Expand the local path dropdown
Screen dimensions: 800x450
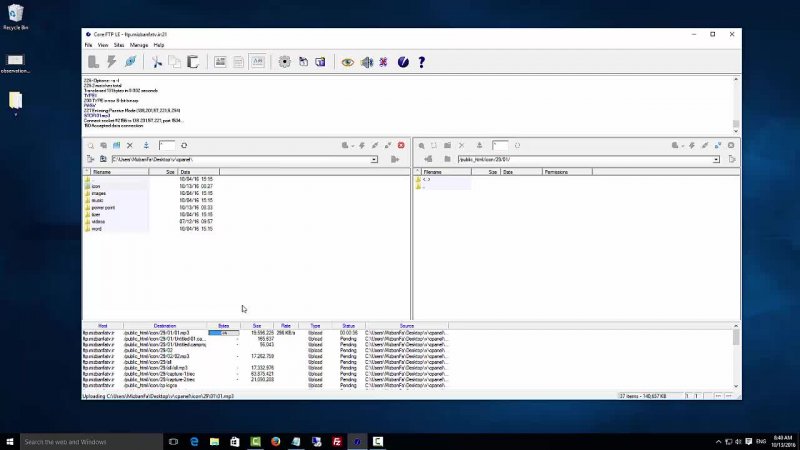(374, 159)
